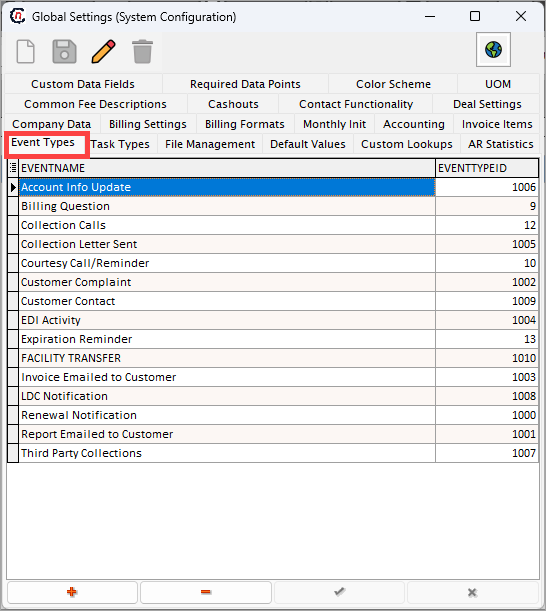Open the Color Scheme tab

pyautogui.click(x=393, y=84)
